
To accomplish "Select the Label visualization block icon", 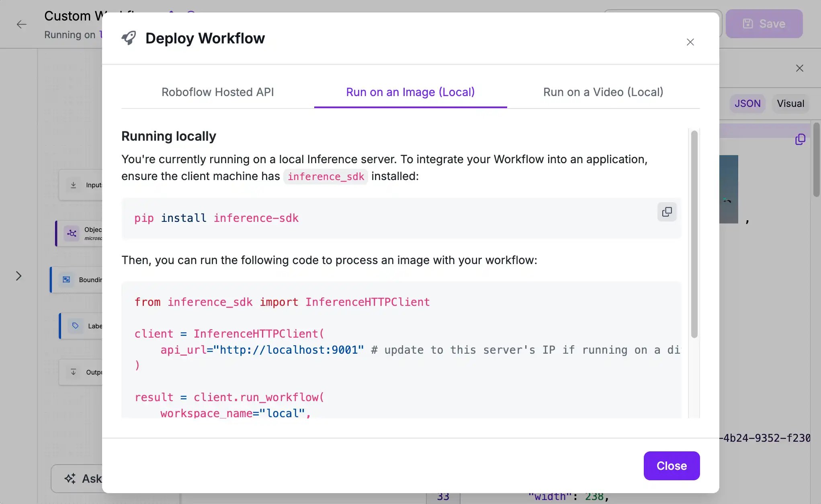I will click(x=75, y=326).
